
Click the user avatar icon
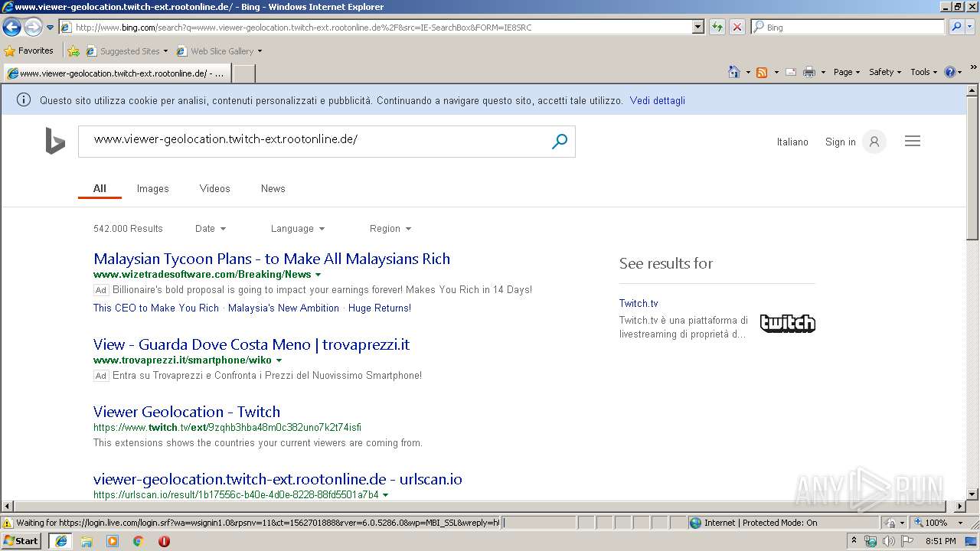[x=874, y=142]
